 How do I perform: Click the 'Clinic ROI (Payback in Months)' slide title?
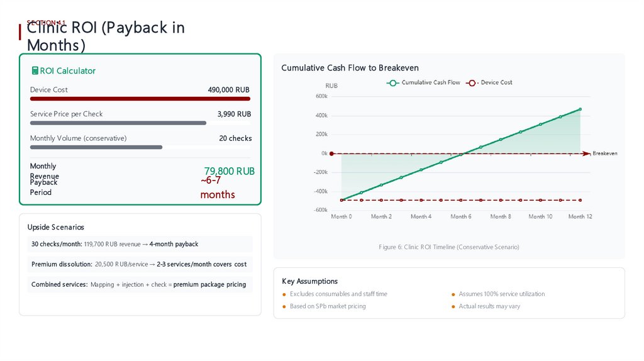(106, 36)
